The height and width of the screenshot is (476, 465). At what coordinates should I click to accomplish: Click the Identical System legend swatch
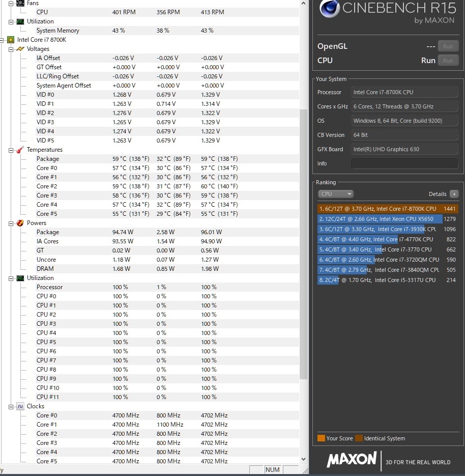[359, 438]
